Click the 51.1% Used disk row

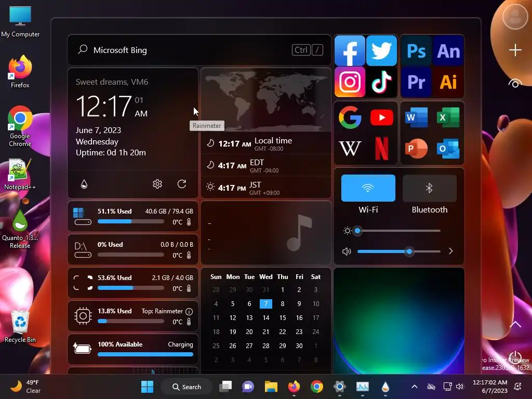click(133, 217)
